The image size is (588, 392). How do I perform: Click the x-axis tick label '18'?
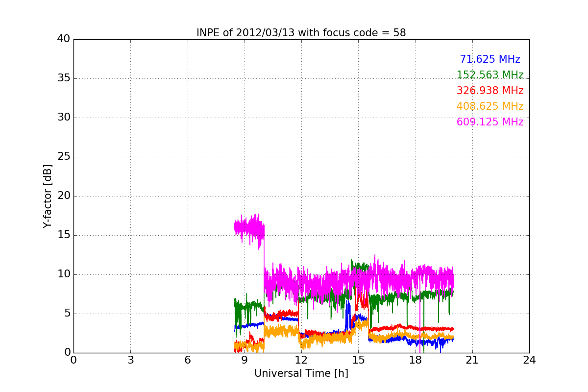click(x=415, y=360)
